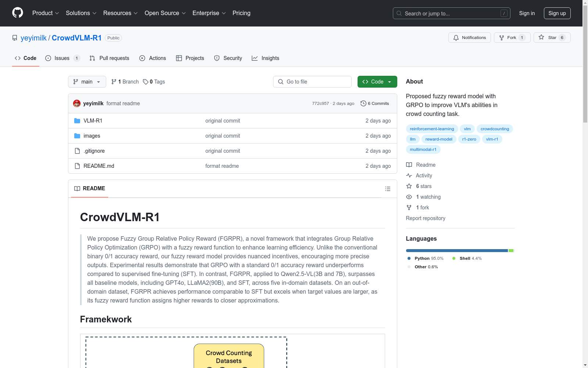The height and width of the screenshot is (368, 588).
Task: Expand the Open Source menu
Action: tap(165, 13)
